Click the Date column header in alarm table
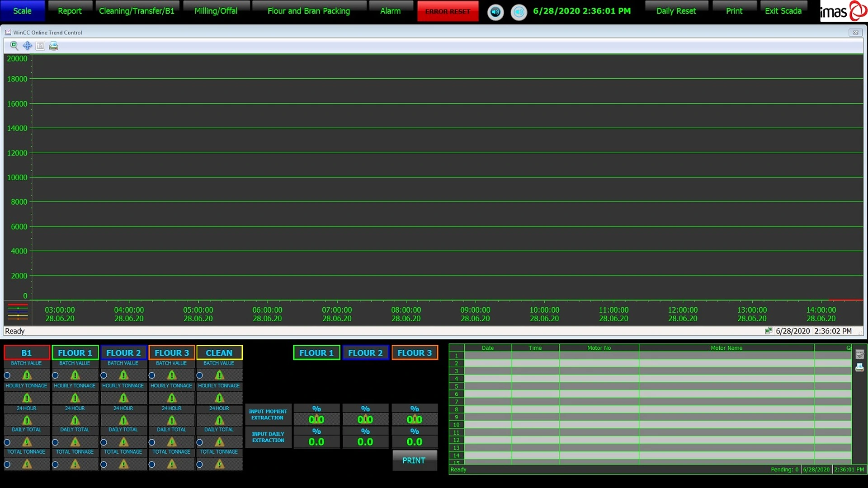Image resolution: width=868 pixels, height=488 pixels. [x=488, y=348]
